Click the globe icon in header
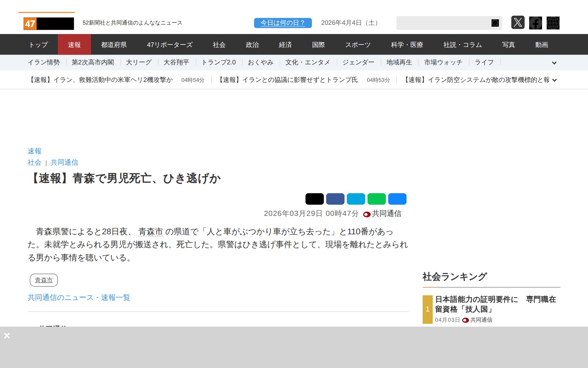588x368 pixels. tap(553, 23)
